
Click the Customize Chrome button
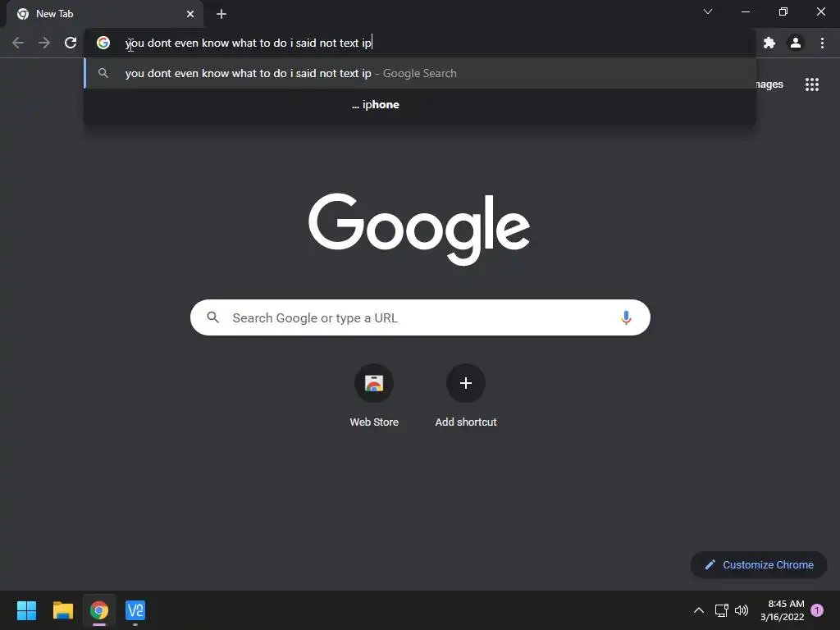tap(759, 564)
